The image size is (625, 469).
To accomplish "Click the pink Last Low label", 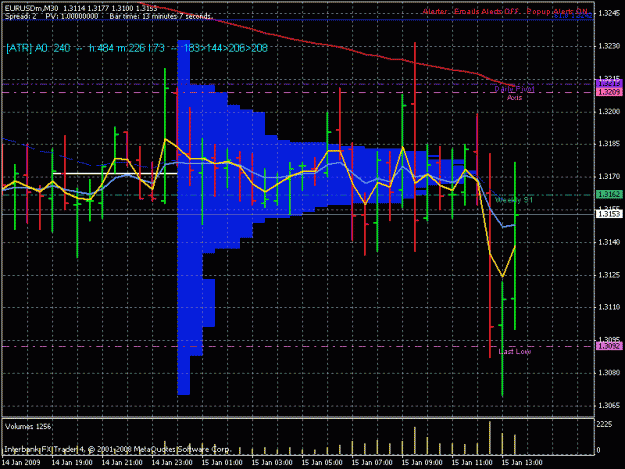I will (515, 351).
